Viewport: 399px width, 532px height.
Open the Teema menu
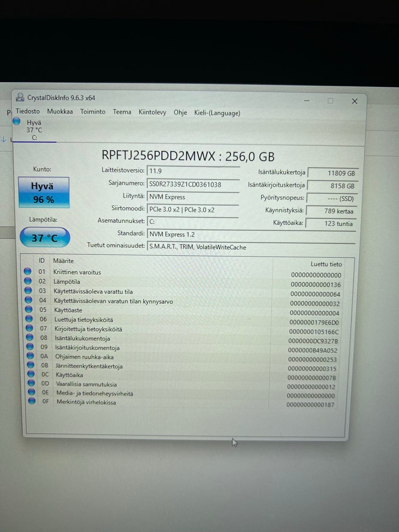pyautogui.click(x=122, y=112)
